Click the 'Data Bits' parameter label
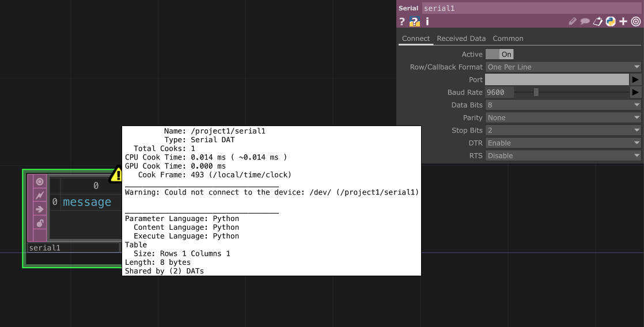Viewport: 644px width, 327px height. [x=467, y=105]
